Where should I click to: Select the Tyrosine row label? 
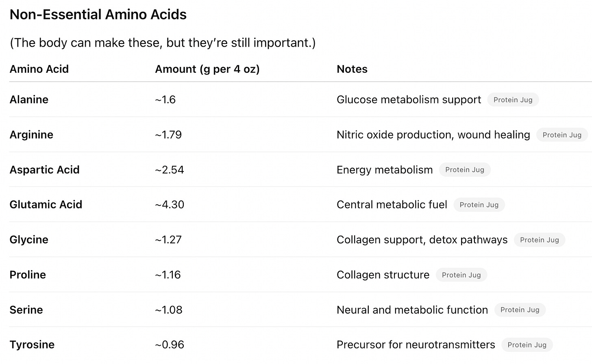point(32,344)
